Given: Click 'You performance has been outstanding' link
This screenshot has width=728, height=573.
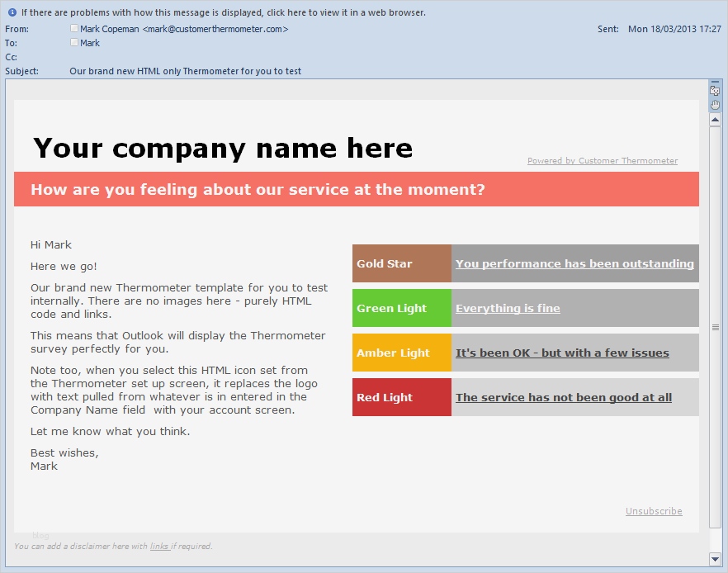Looking at the screenshot, I should [574, 263].
